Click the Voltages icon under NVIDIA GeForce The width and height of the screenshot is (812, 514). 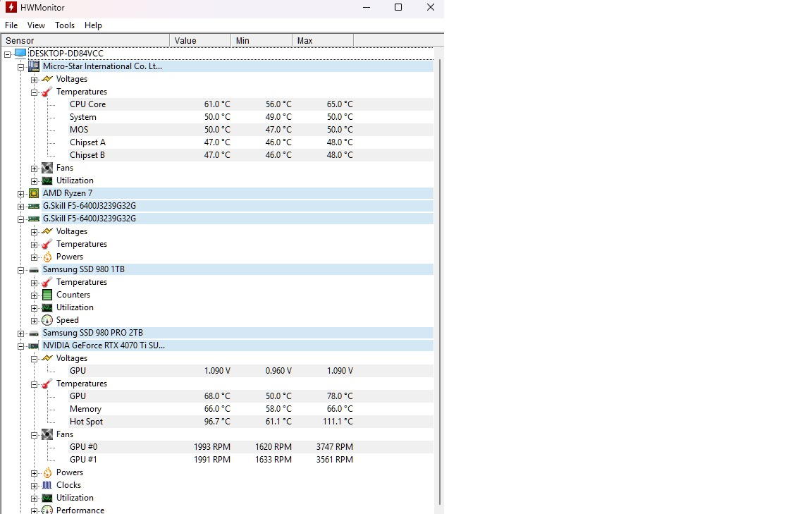47,358
